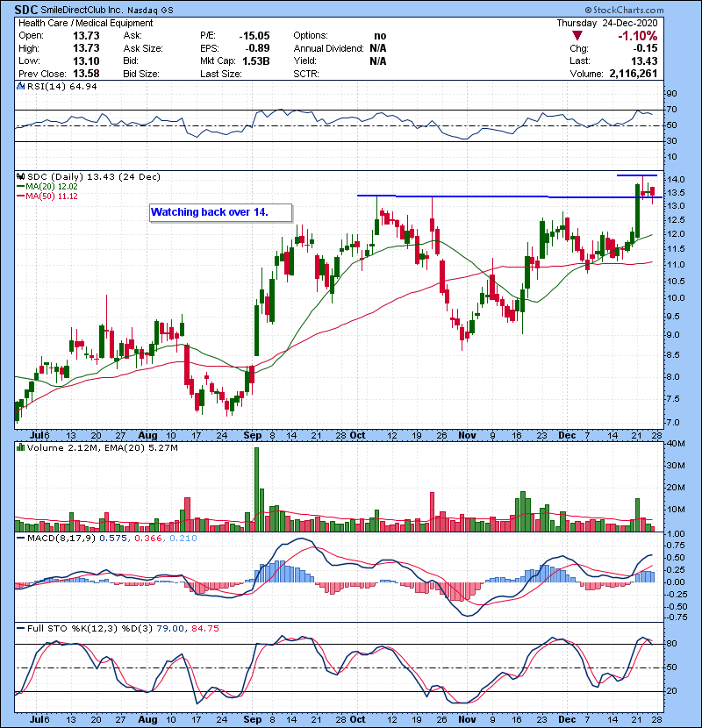Screen dimensions: 702x728
Task: Select the green MA(20) legend line swatch
Action: pos(20,187)
